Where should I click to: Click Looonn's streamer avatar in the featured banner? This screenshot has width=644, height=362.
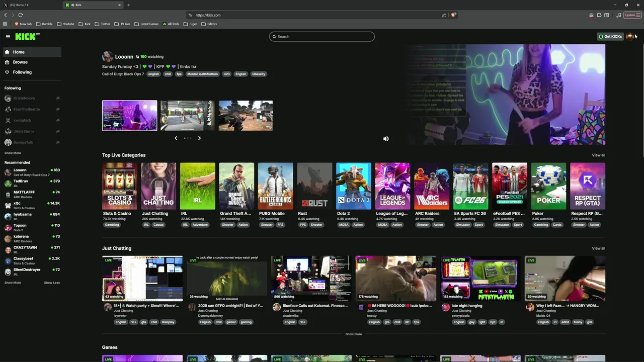pyautogui.click(x=107, y=56)
